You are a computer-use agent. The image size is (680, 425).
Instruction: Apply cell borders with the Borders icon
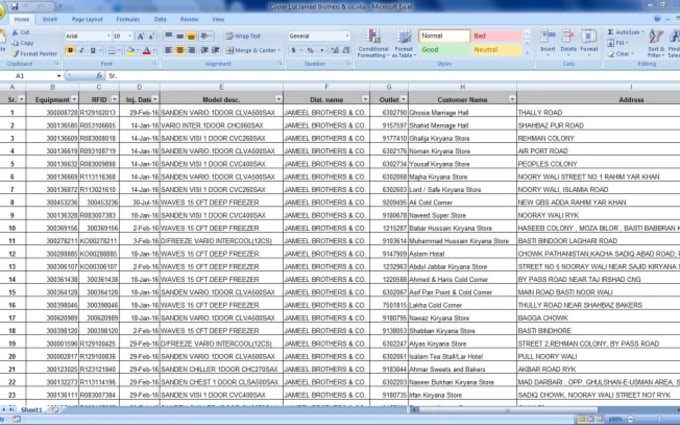pos(111,51)
